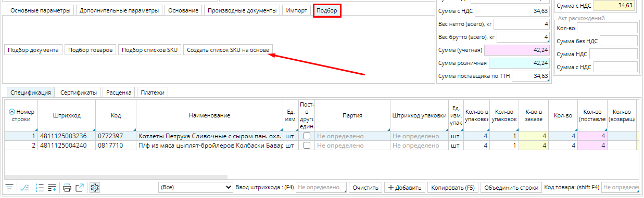Open Штрихкод упаковки cell in row 2
The width and height of the screenshot is (644, 198).
coord(419,145)
